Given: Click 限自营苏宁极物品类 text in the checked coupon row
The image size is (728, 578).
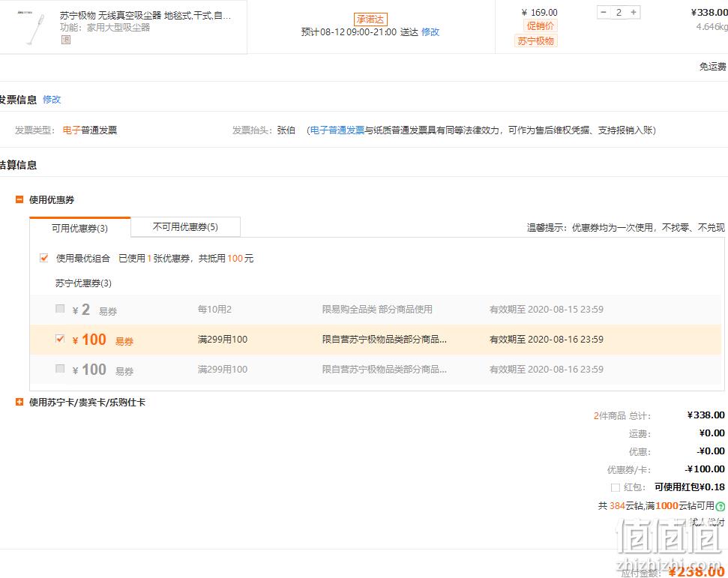Looking at the screenshot, I should coord(385,340).
